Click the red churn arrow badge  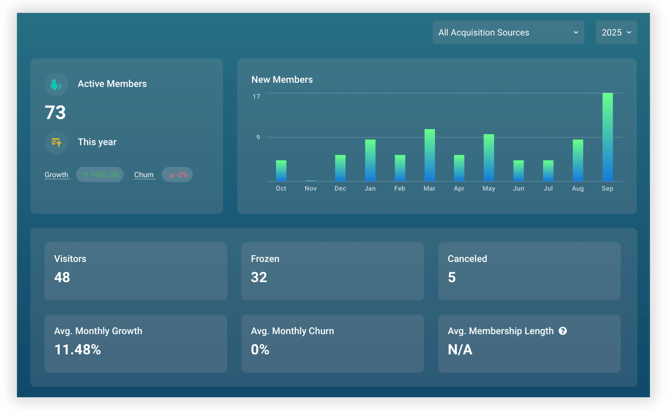coord(177,175)
